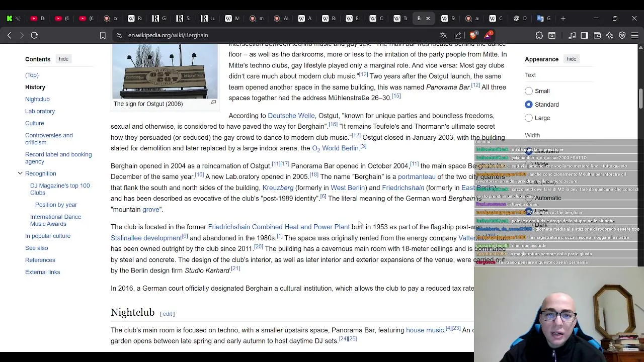Edit the Nightclub section
This screenshot has width=644, height=362.
(168, 314)
